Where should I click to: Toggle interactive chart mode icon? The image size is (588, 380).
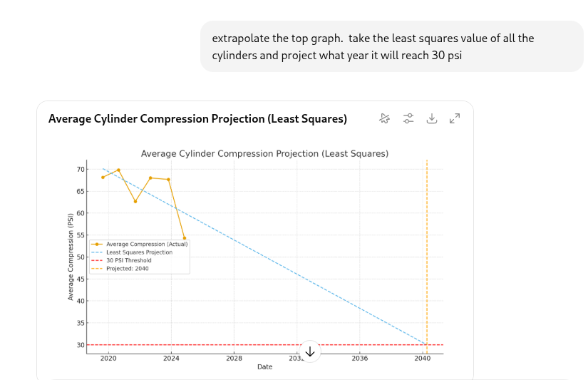pyautogui.click(x=385, y=118)
